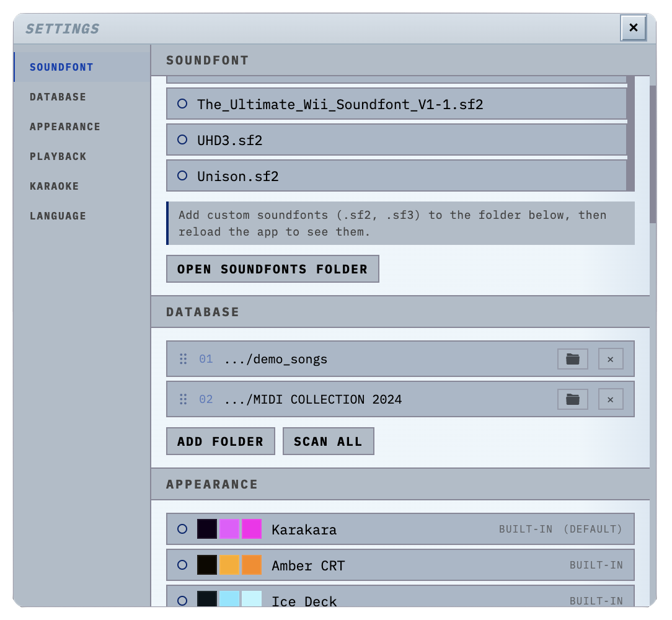Click the Karakara theme name
This screenshot has width=672, height=620.
(304, 529)
